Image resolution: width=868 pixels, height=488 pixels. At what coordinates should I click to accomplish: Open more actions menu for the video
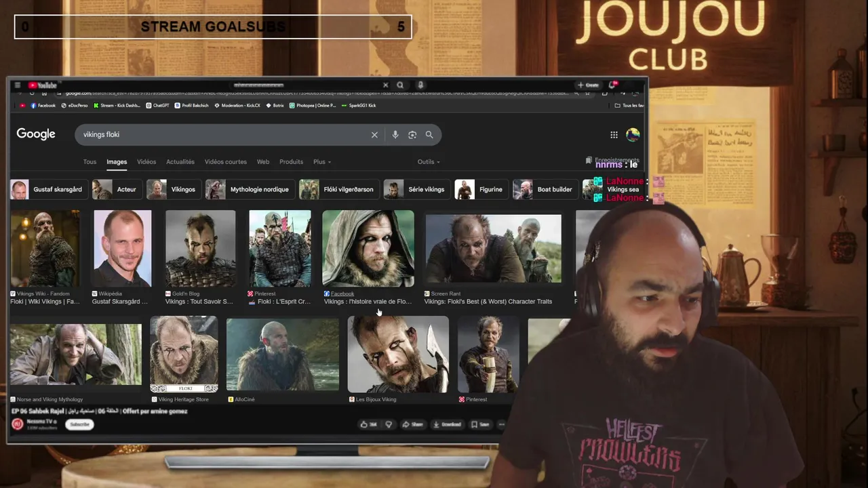(502, 424)
